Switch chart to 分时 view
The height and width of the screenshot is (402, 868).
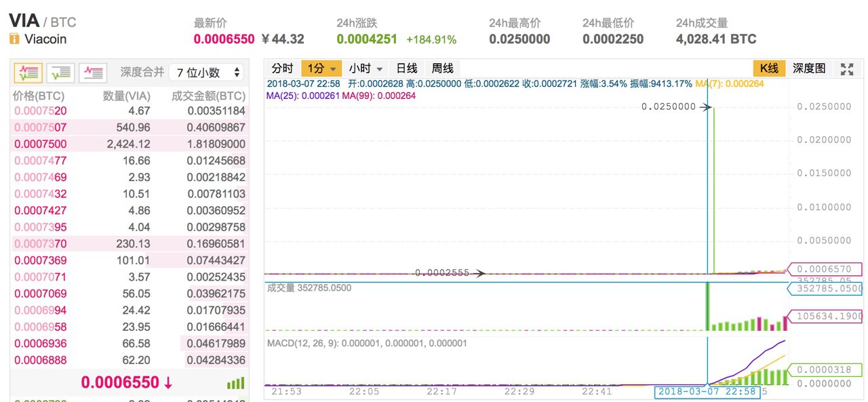point(282,68)
